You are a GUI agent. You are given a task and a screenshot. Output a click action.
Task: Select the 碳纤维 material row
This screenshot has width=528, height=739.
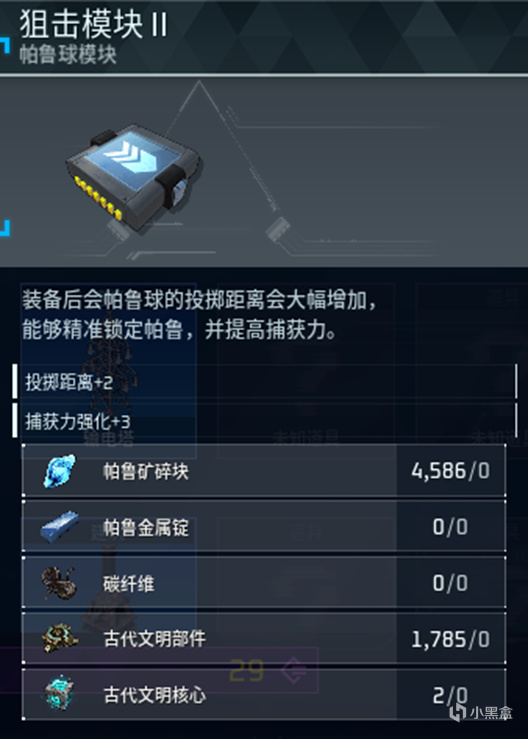pos(264,583)
